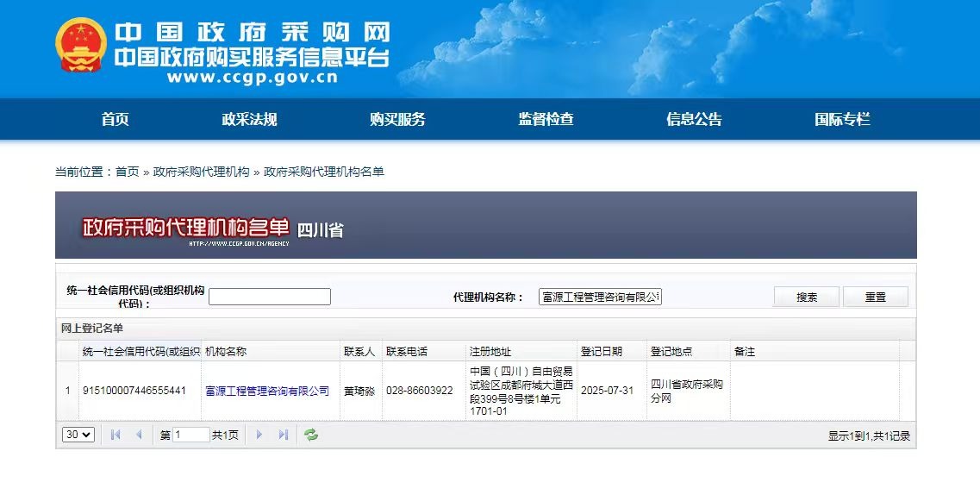Screen dimensions: 980x495
Task: Click the 政府采购代理机构 breadcrumb link
Action: [201, 172]
